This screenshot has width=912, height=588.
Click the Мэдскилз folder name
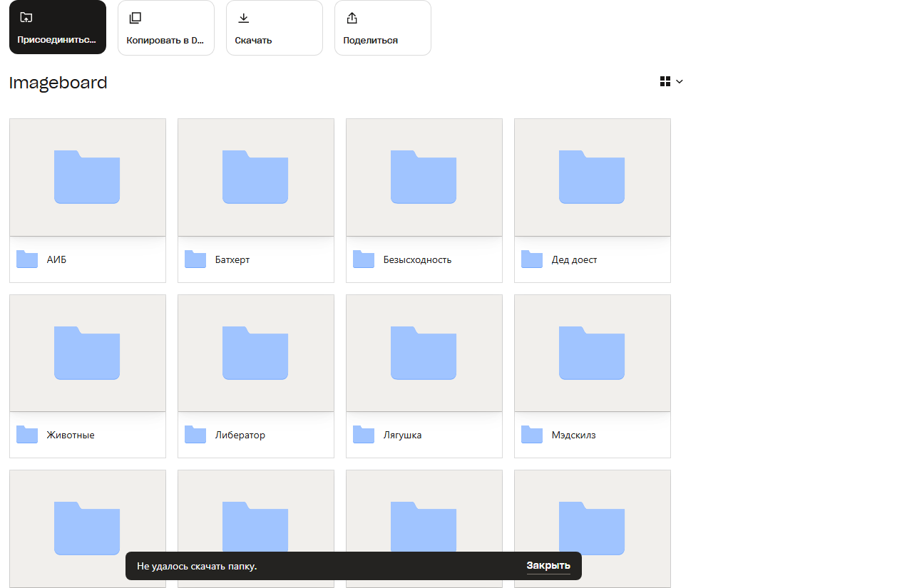pyautogui.click(x=573, y=435)
